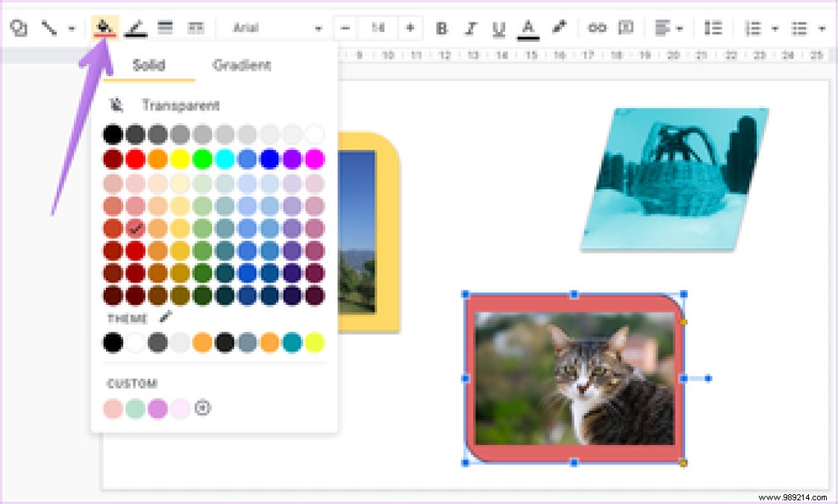Edit the theme colors with pencil icon
This screenshot has height=504, width=838.
(166, 316)
